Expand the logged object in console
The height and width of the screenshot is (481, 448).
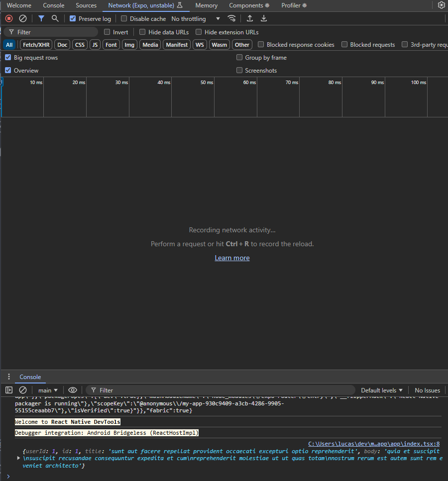tap(18, 458)
